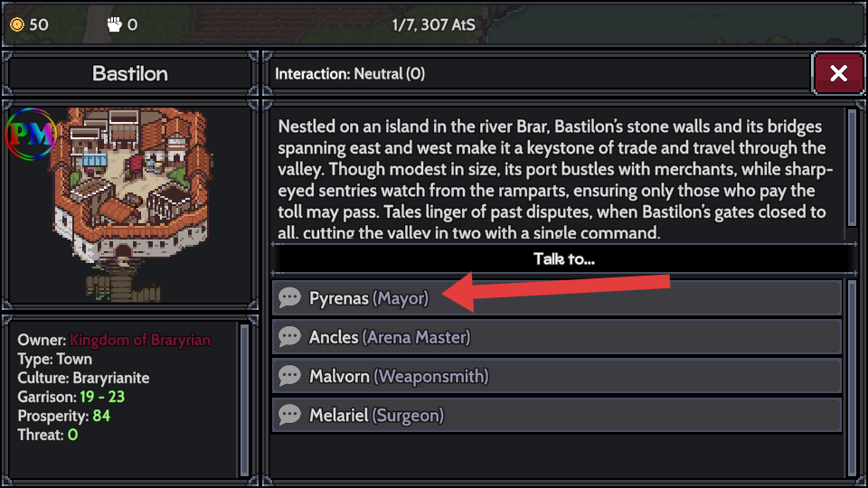Click the town description scrollbar
Image resolution: width=868 pixels, height=488 pixels.
click(852, 167)
